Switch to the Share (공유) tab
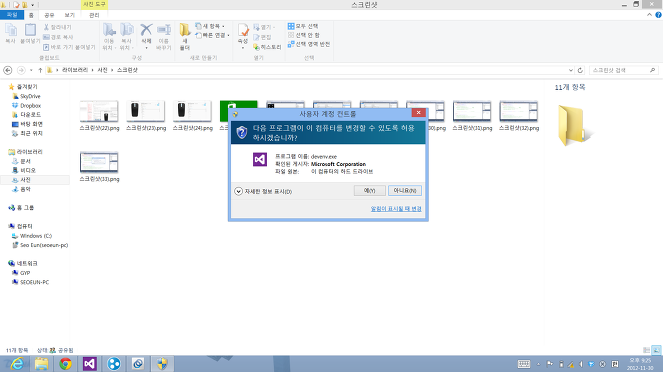This screenshot has width=663, height=372. [x=49, y=15]
